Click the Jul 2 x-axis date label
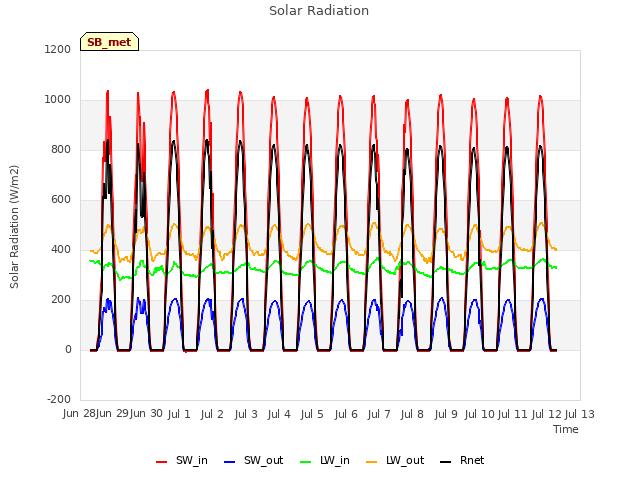Viewport: 640px width, 480px height. point(212,414)
